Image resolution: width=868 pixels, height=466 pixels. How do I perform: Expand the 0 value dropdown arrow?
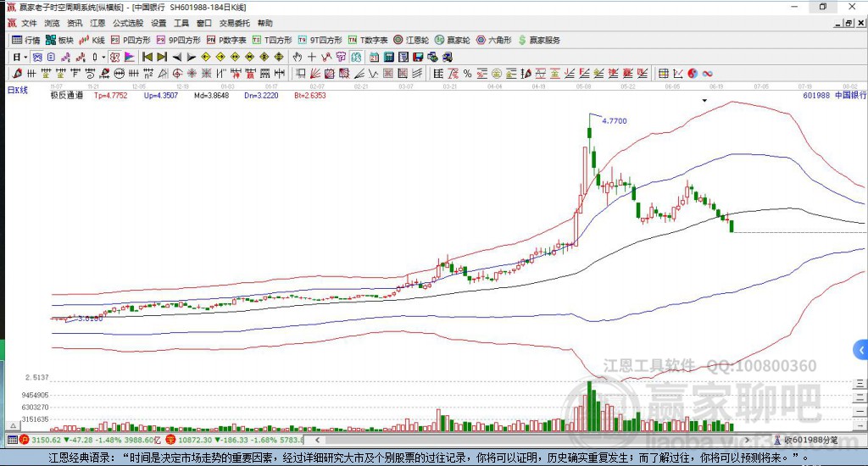[103, 57]
